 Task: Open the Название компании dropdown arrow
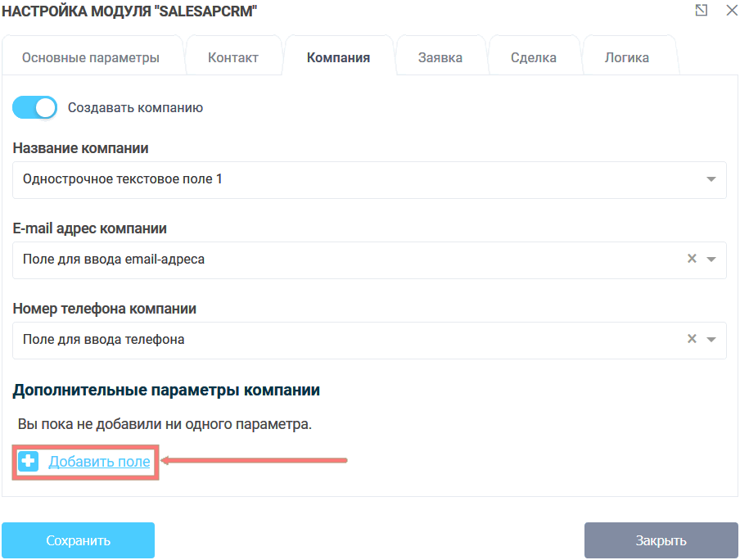click(x=712, y=180)
